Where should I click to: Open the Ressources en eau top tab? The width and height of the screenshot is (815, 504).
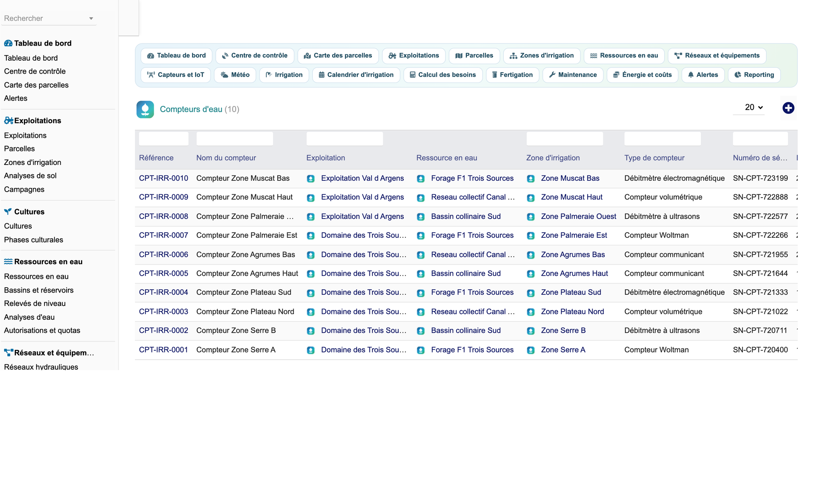click(x=624, y=56)
